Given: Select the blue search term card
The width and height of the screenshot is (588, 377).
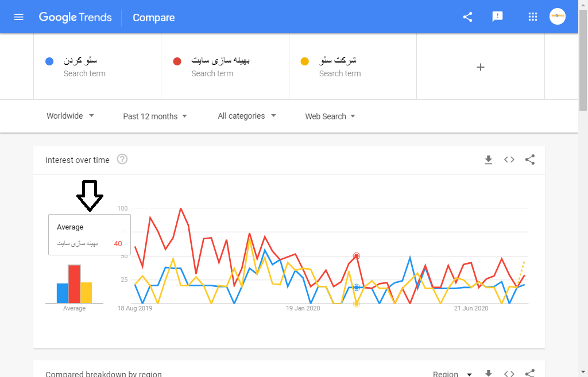Looking at the screenshot, I should coord(97,67).
